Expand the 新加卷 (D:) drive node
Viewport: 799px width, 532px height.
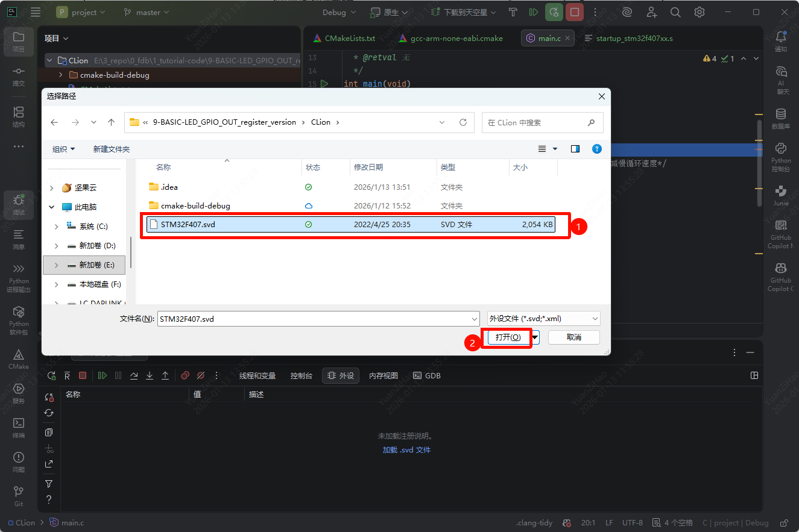57,246
